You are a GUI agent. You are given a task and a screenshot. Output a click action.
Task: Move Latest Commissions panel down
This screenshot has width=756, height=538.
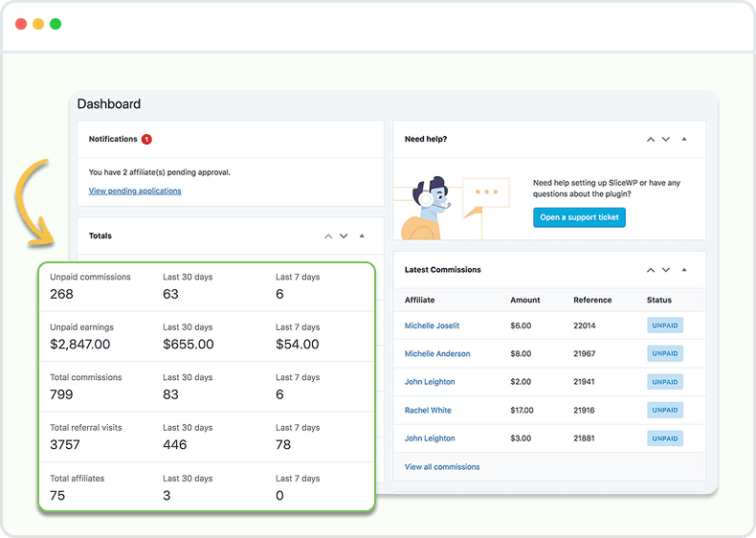click(666, 271)
